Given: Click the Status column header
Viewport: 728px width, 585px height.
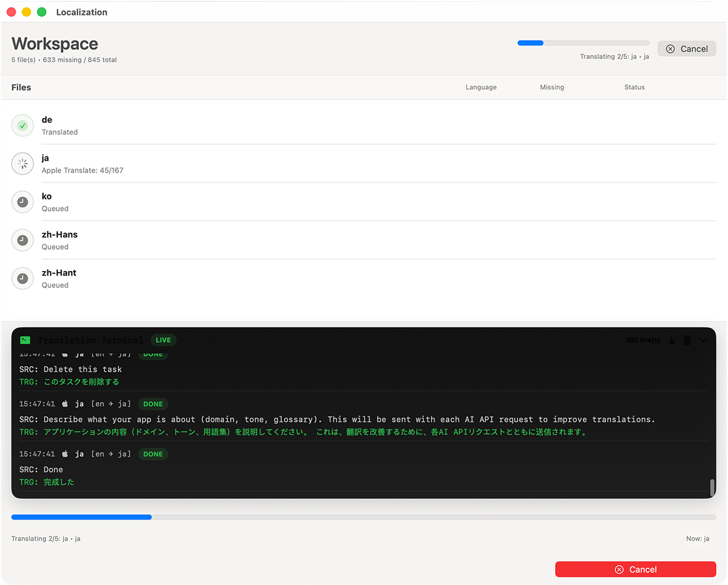Looking at the screenshot, I should (x=635, y=87).
